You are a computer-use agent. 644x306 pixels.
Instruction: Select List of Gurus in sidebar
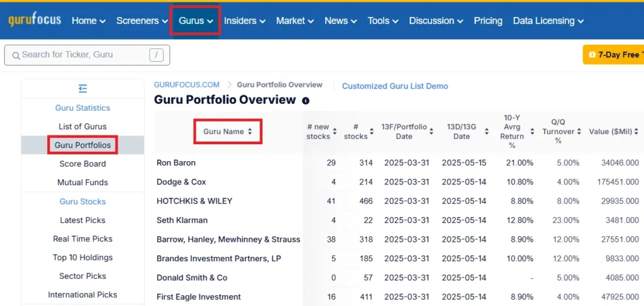(82, 127)
